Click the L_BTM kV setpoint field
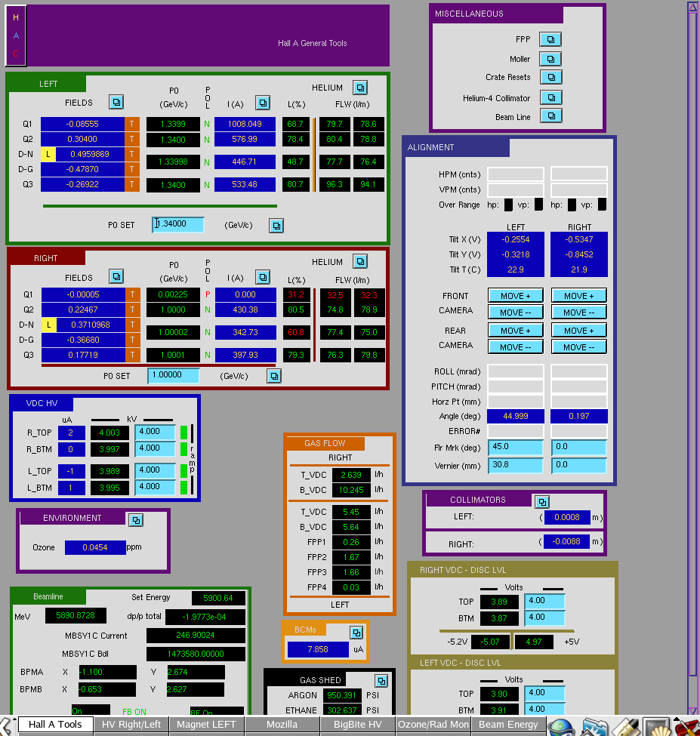This screenshot has width=700, height=736. [x=156, y=487]
